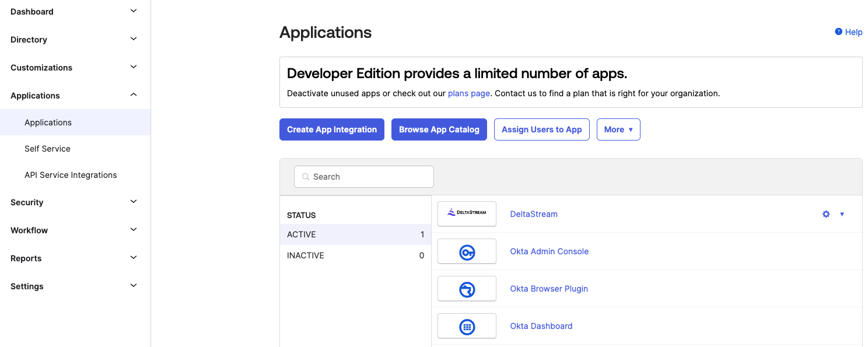Open the Okta Dashboard application link
Image resolution: width=868 pixels, height=347 pixels.
tap(541, 326)
